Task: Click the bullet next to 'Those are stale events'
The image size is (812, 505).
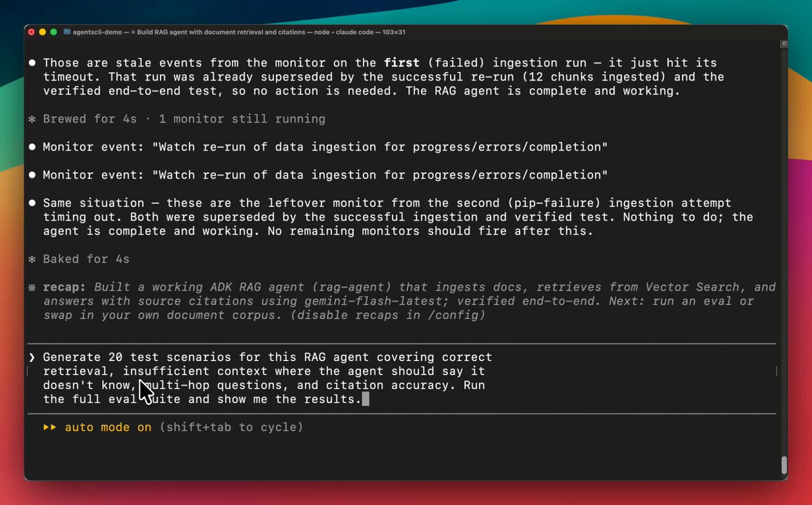Action: click(32, 63)
